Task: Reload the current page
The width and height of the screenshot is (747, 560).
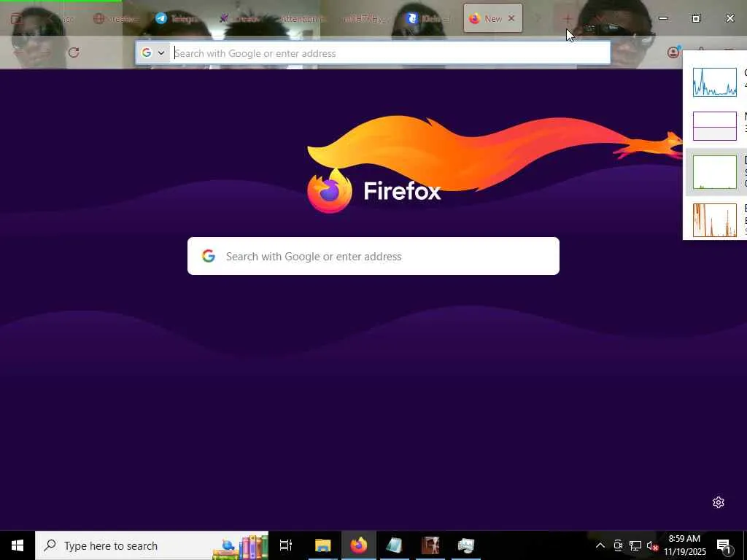Action: click(x=74, y=52)
